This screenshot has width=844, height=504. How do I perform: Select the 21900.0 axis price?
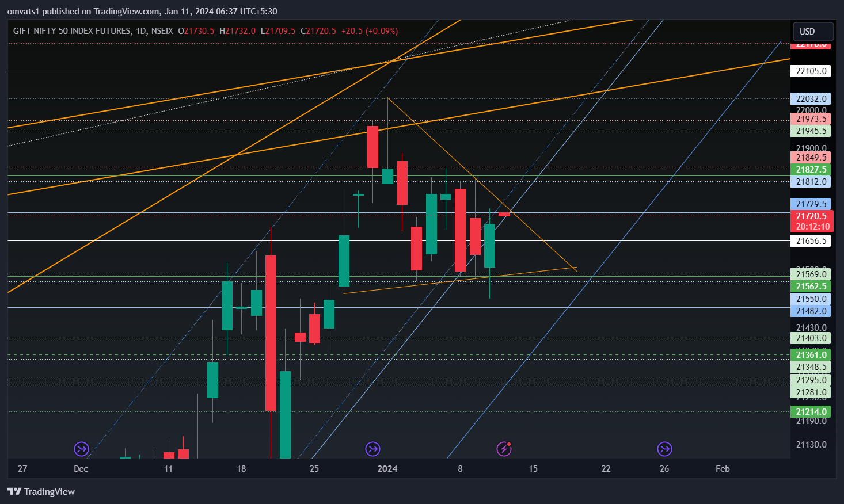(x=811, y=148)
